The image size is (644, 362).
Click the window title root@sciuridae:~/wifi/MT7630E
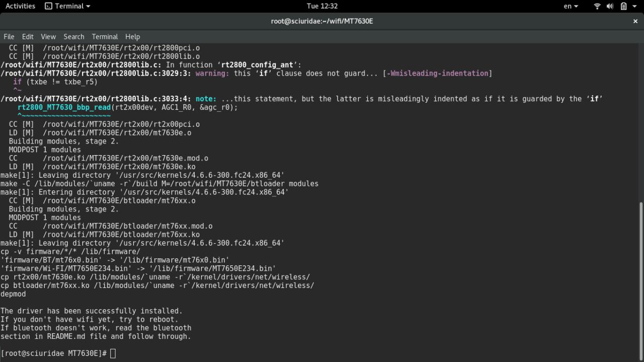point(322,21)
